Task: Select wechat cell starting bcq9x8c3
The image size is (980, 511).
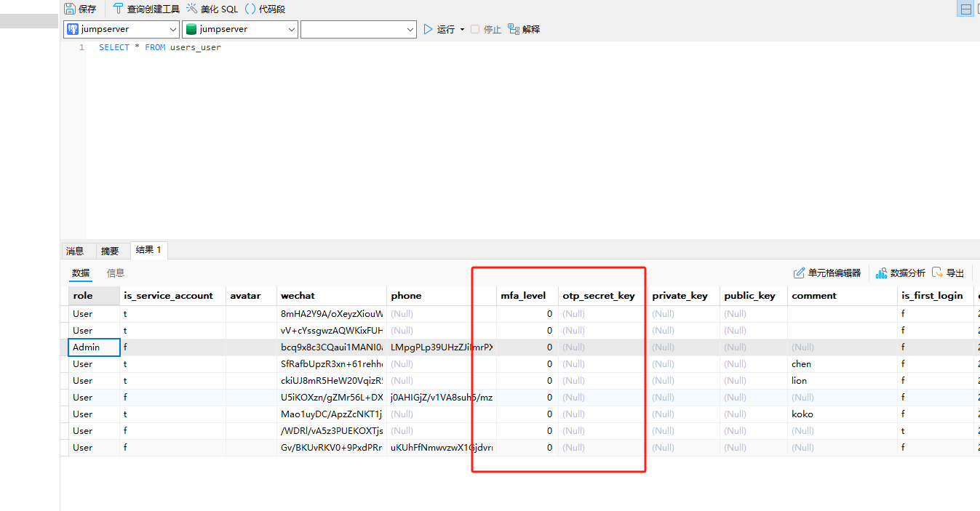Action: [x=331, y=347]
